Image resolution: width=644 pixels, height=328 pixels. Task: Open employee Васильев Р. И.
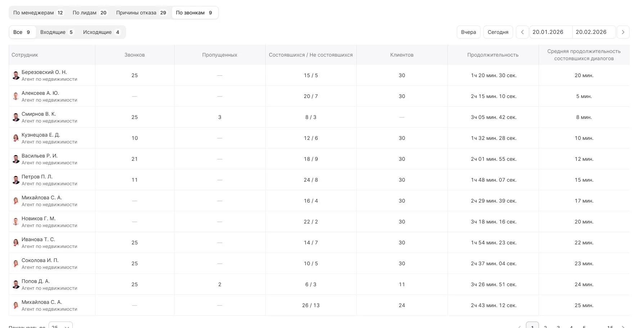40,156
